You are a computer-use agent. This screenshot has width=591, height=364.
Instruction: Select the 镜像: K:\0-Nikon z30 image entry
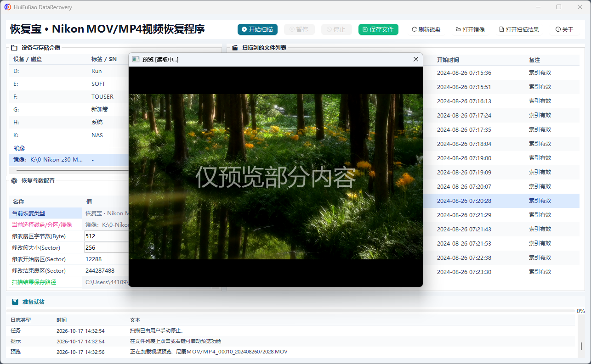click(68, 160)
